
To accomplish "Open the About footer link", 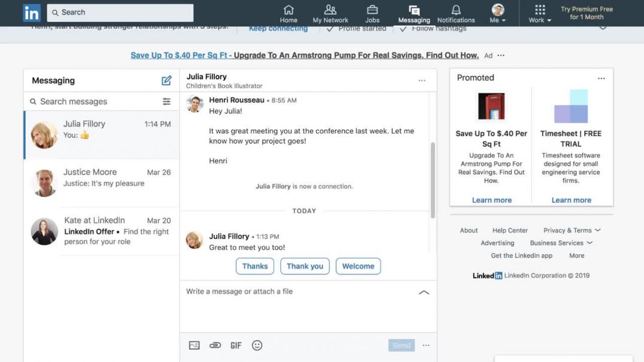I will click(469, 230).
